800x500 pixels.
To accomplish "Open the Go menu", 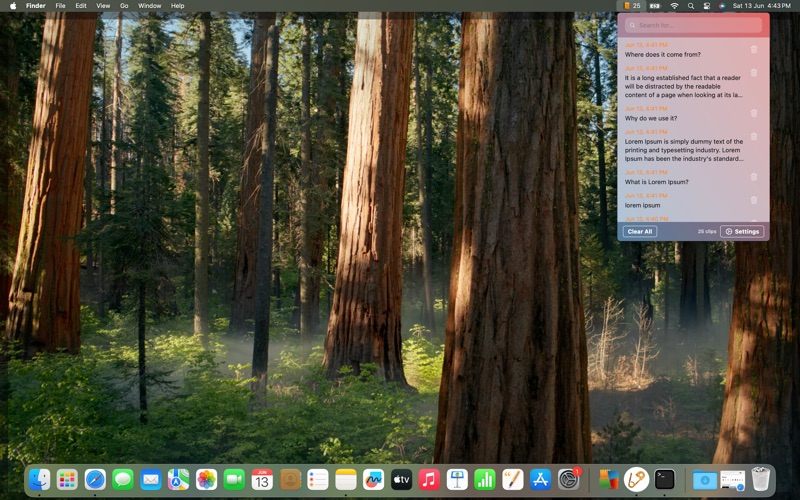I will (124, 6).
